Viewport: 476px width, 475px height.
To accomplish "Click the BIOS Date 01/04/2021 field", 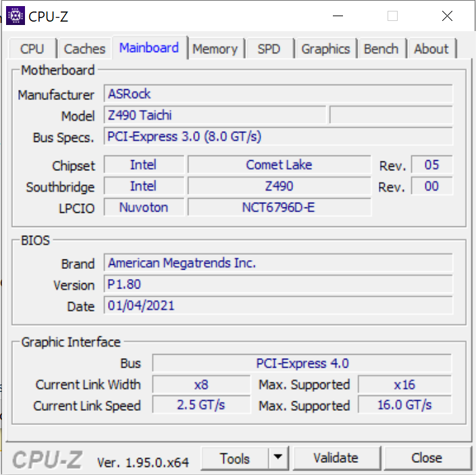I will 278,305.
